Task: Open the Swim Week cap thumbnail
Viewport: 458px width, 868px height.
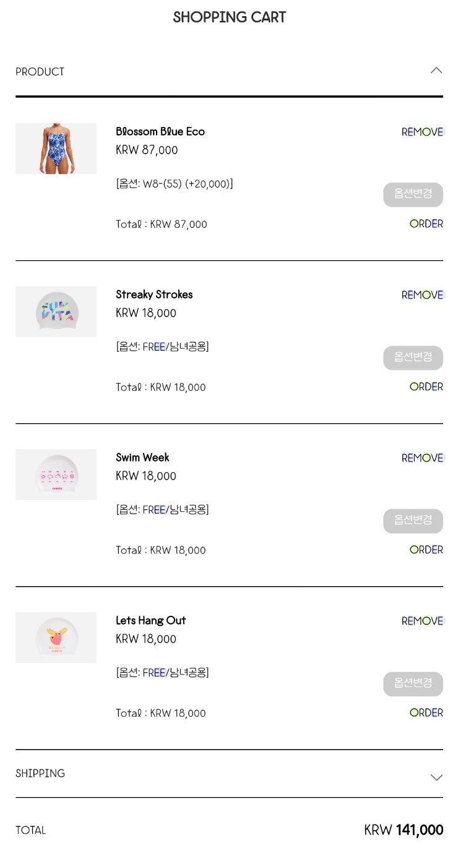Action: (x=56, y=475)
